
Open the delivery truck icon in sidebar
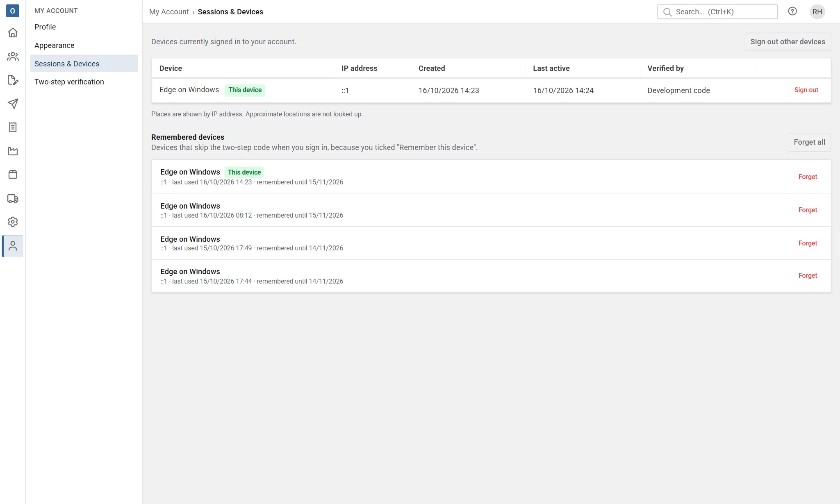[13, 199]
